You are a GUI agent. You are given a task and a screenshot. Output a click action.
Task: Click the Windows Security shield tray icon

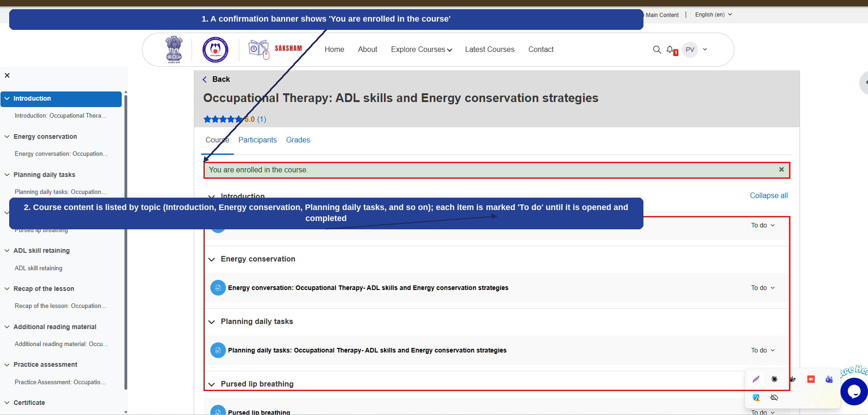coord(756,398)
